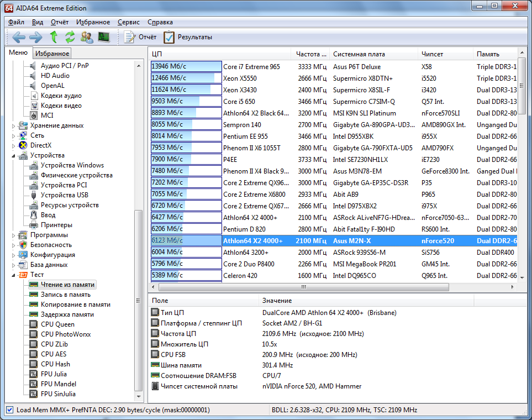Click the CPU Queen chip icon
Viewport: 532px width, 420px height.
click(34, 324)
